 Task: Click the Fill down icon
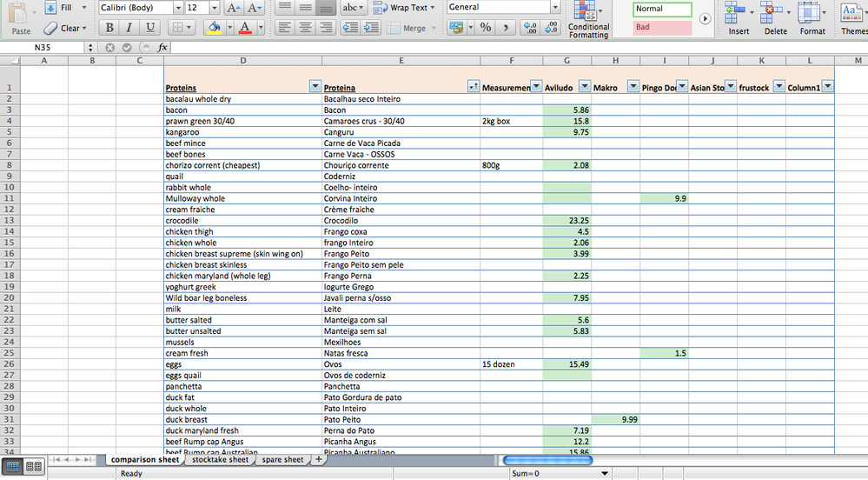(51, 8)
